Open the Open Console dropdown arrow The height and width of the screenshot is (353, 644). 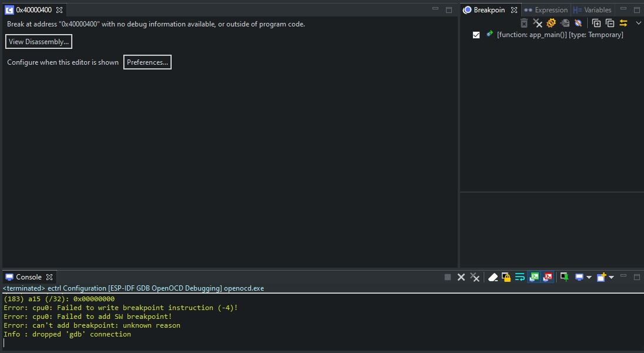click(611, 277)
